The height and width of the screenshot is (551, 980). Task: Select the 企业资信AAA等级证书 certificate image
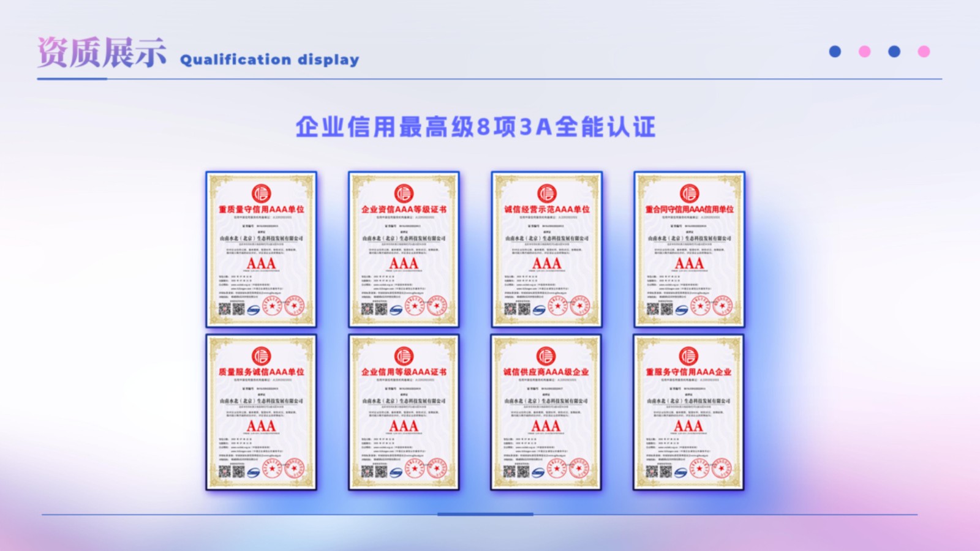tap(404, 249)
